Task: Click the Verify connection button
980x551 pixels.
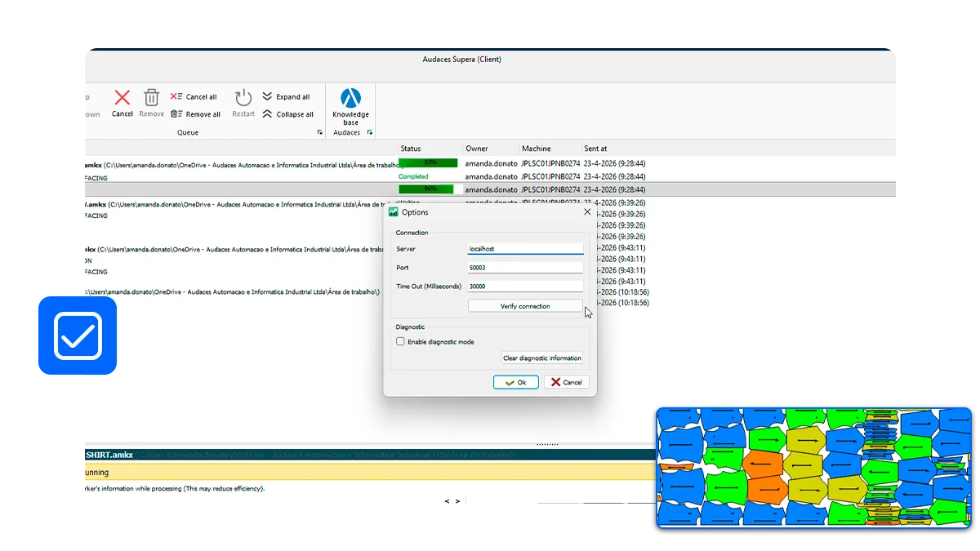Action: [525, 306]
